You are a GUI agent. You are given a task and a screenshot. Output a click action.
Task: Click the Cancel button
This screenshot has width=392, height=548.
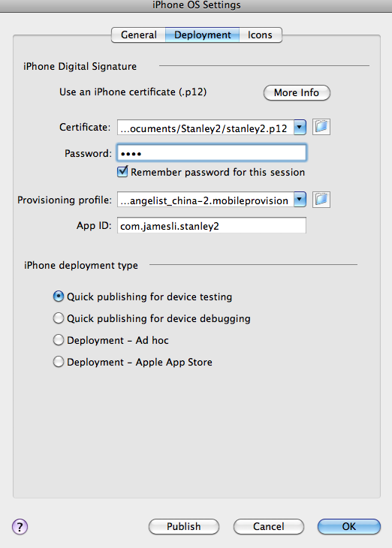tap(269, 526)
